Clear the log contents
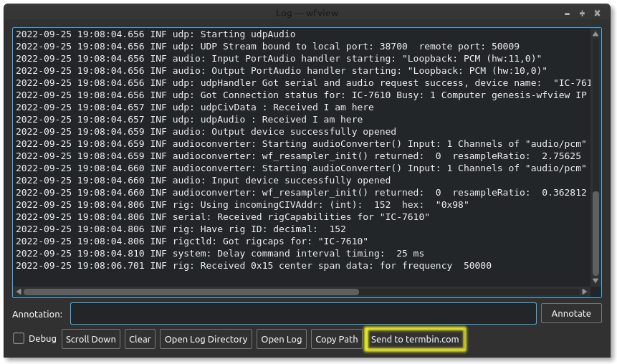Viewport: 617px width, 364px height. click(140, 339)
